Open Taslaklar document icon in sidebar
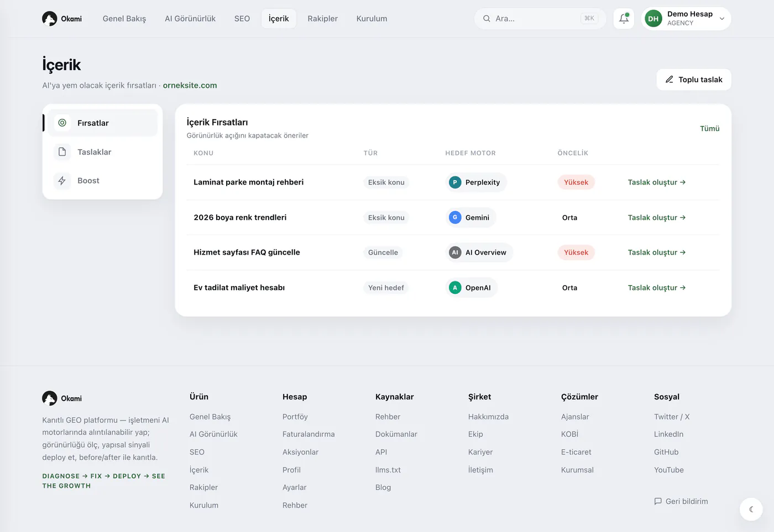 (62, 152)
